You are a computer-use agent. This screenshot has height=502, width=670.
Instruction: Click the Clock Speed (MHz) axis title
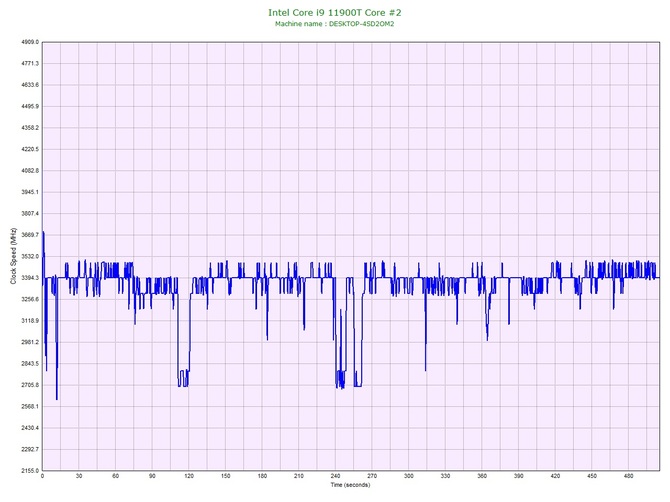pyautogui.click(x=13, y=256)
